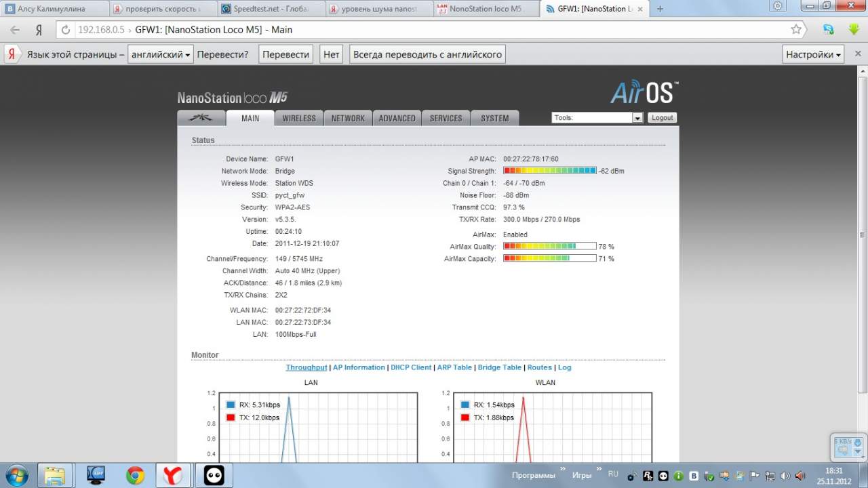Click the VK icon in system tray
This screenshot has height=488, width=868.
[x=694, y=476]
